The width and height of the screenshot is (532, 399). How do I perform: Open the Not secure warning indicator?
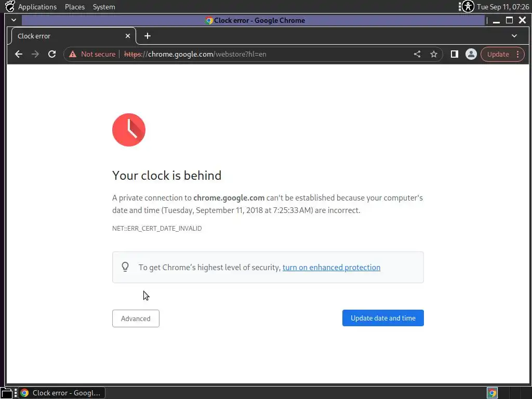pos(92,54)
